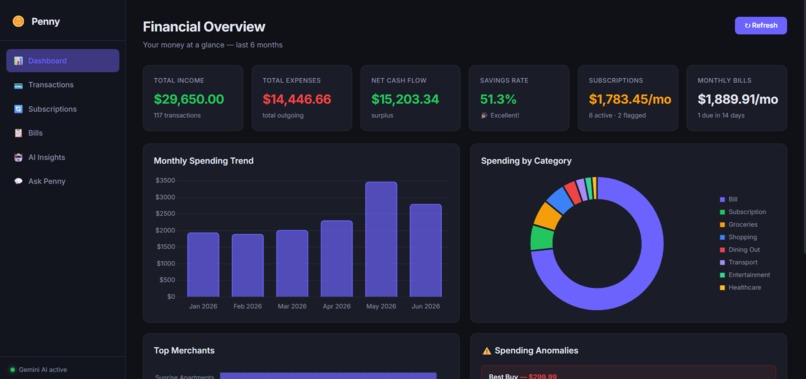This screenshot has height=379, width=806.
Task: Click the Spending by Category heading
Action: click(x=526, y=161)
